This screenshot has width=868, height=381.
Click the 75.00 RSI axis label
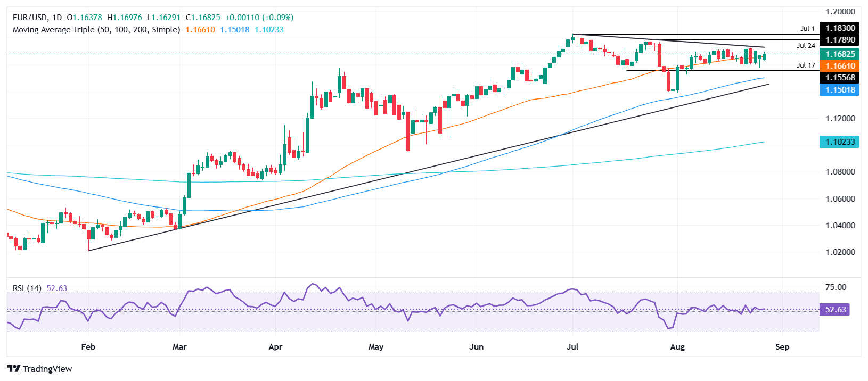(835, 287)
